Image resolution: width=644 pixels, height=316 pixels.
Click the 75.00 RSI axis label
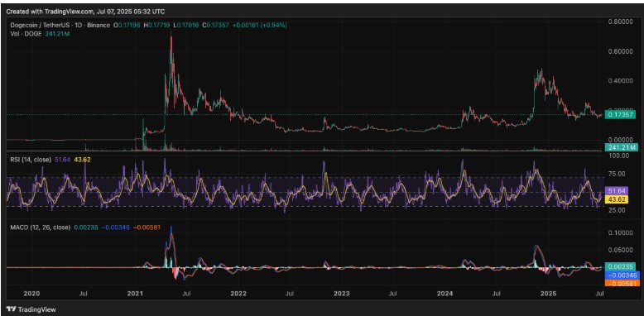pyautogui.click(x=618, y=174)
